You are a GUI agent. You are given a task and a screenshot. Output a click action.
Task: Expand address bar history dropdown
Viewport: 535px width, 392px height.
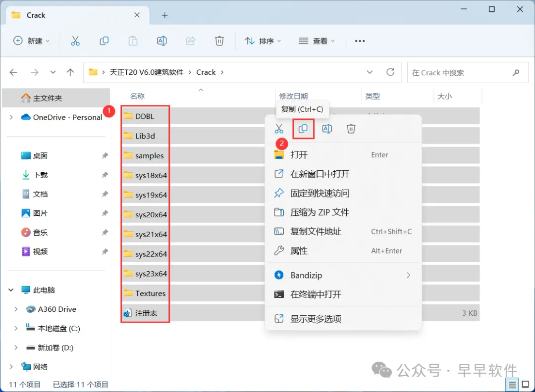click(x=370, y=72)
